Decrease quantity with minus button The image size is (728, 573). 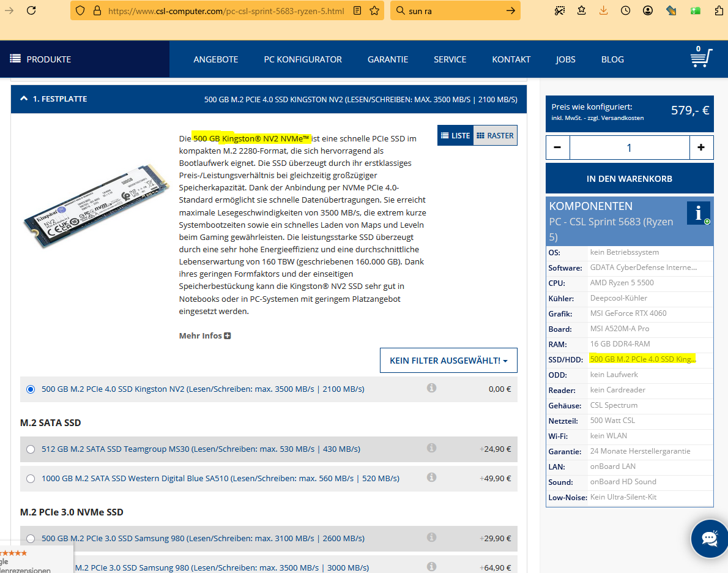pos(557,148)
